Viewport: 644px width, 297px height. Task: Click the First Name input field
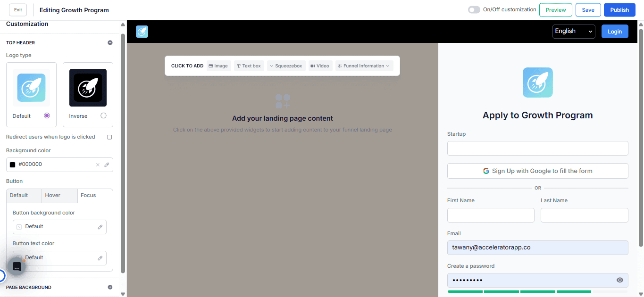[491, 215]
